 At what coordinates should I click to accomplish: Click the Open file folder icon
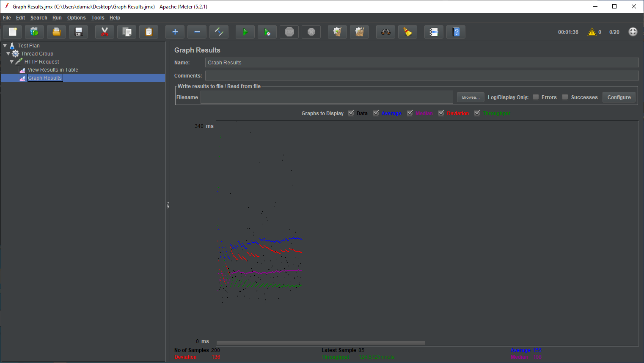tap(57, 32)
